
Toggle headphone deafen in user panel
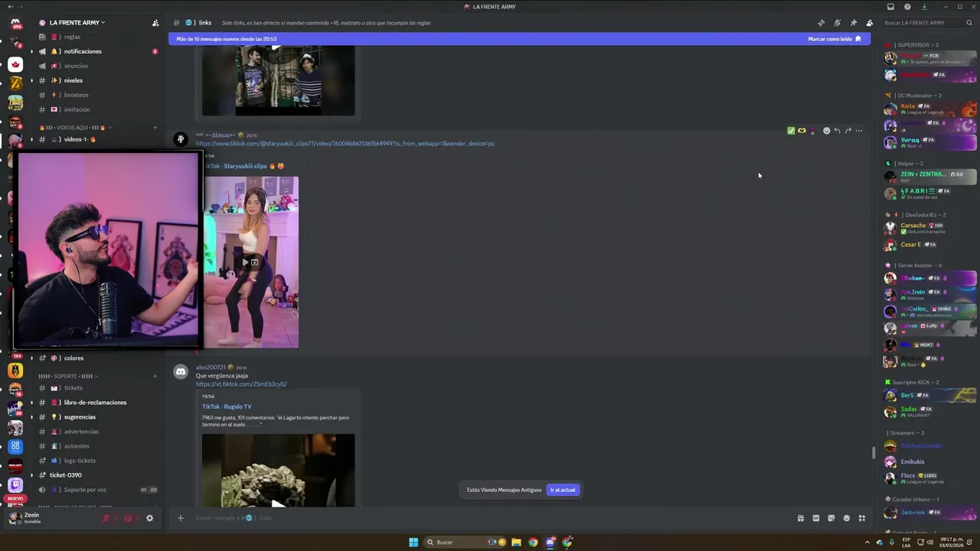tap(128, 518)
